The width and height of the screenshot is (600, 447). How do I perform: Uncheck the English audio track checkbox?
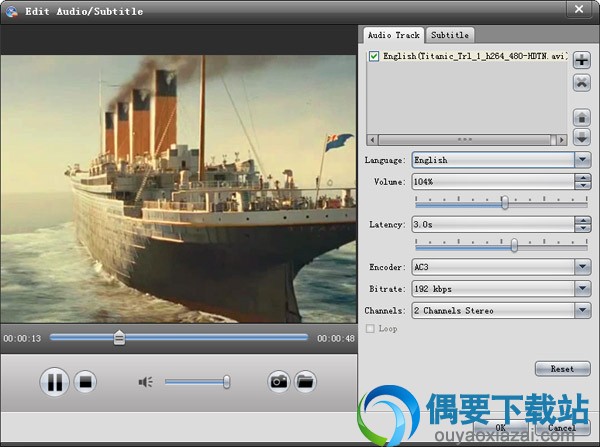(x=374, y=56)
